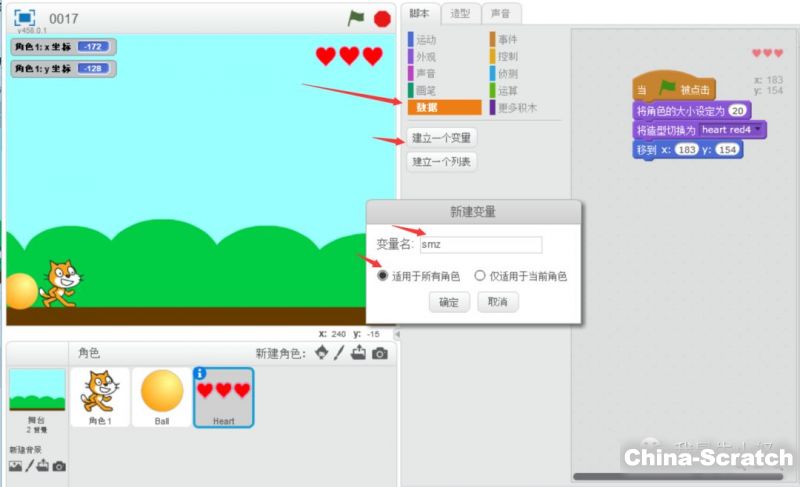Image resolution: width=800 pixels, height=487 pixels.
Task: Select the Ball sprite thumbnail
Action: (161, 396)
